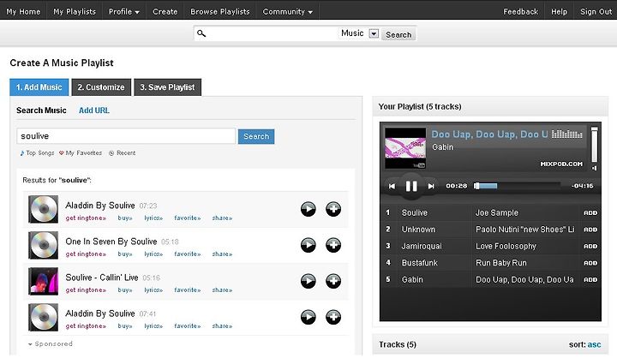
Task: Click the top bar Search button
Action: [398, 34]
